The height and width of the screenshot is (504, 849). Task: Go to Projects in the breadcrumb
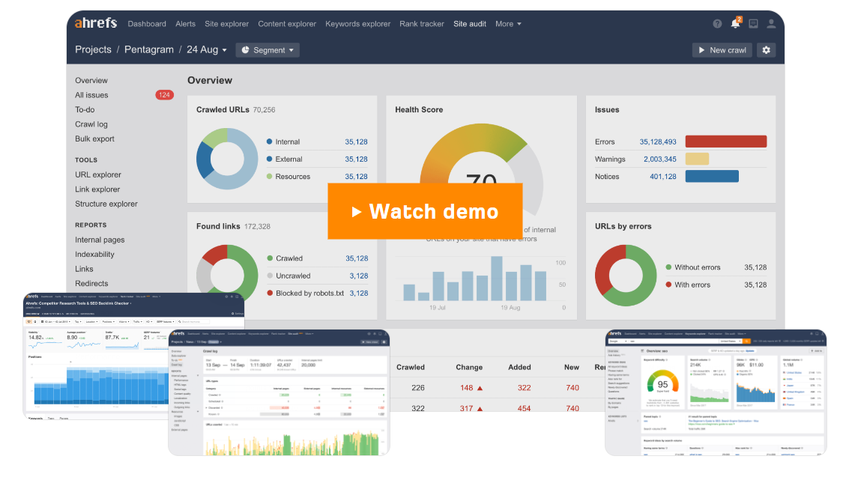pyautogui.click(x=93, y=50)
